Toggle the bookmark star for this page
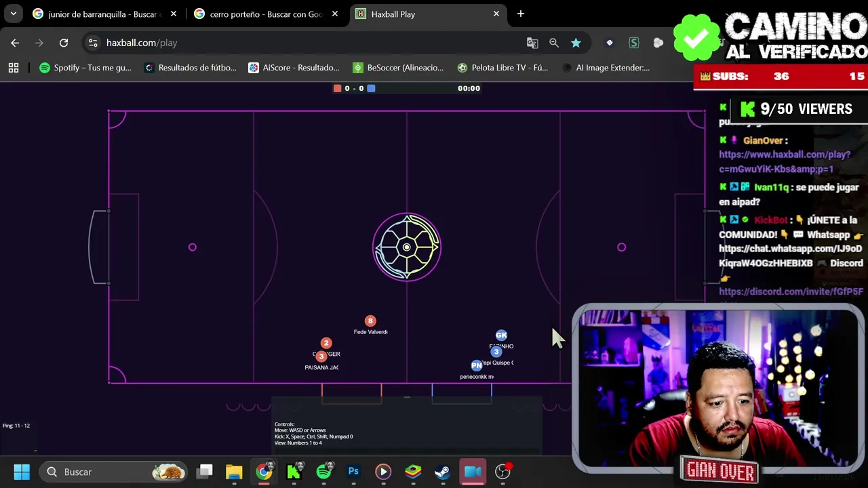Screen dimensions: 868x488 (576, 43)
